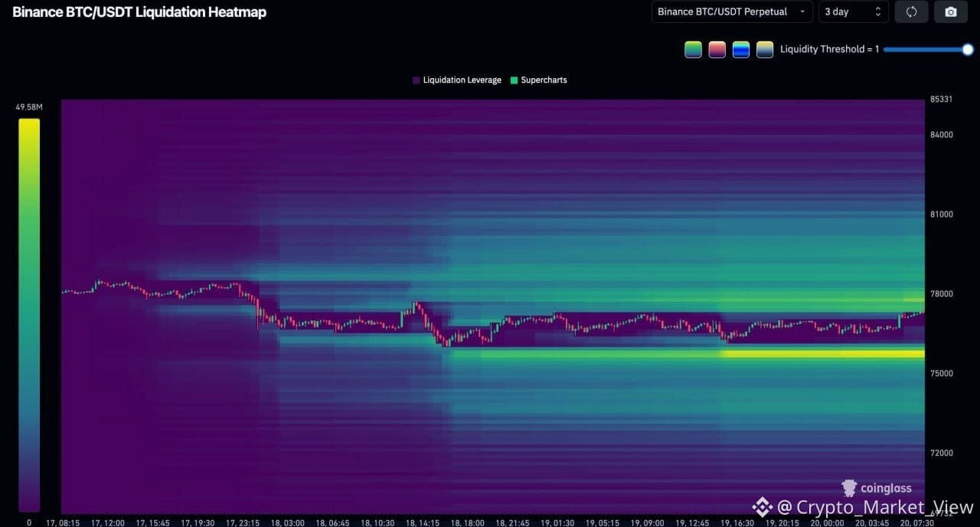This screenshot has width=980, height=527.
Task: Click the Binance BTC/USDT Liquidation Heatmap title
Action: coord(139,12)
